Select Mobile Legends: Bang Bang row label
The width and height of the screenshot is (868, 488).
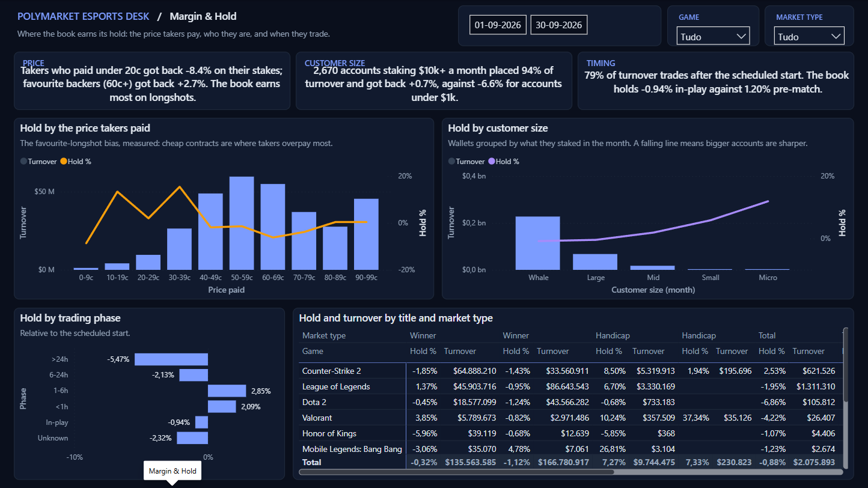[352, 449]
